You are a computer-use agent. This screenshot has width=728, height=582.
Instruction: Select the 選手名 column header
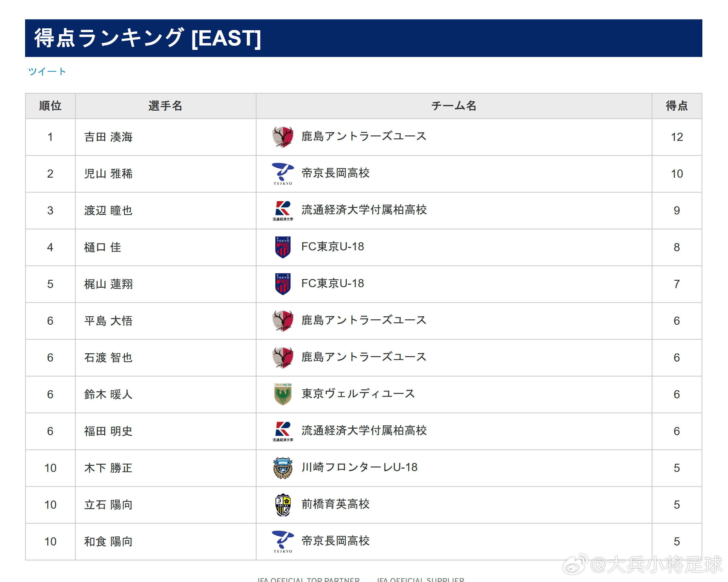[x=166, y=106]
